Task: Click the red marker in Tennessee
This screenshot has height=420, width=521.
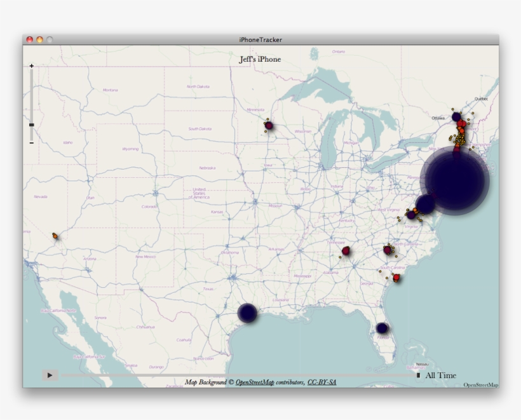Action: (346, 251)
